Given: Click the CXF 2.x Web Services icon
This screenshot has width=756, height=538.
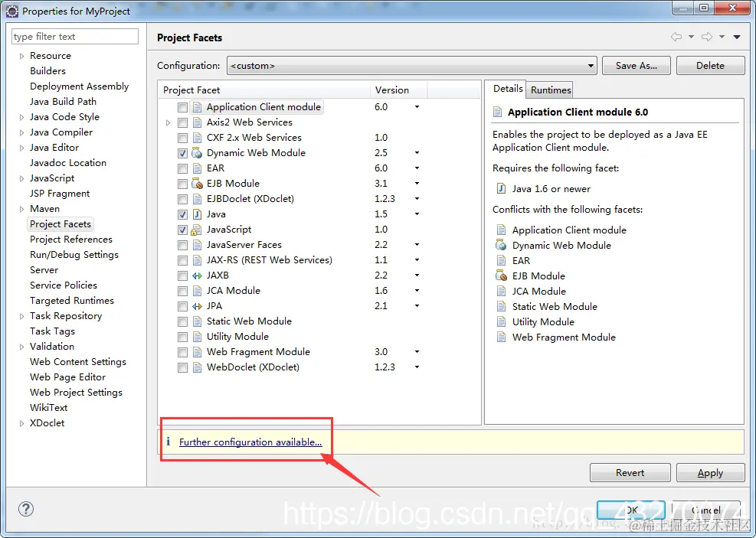Looking at the screenshot, I should [x=197, y=138].
